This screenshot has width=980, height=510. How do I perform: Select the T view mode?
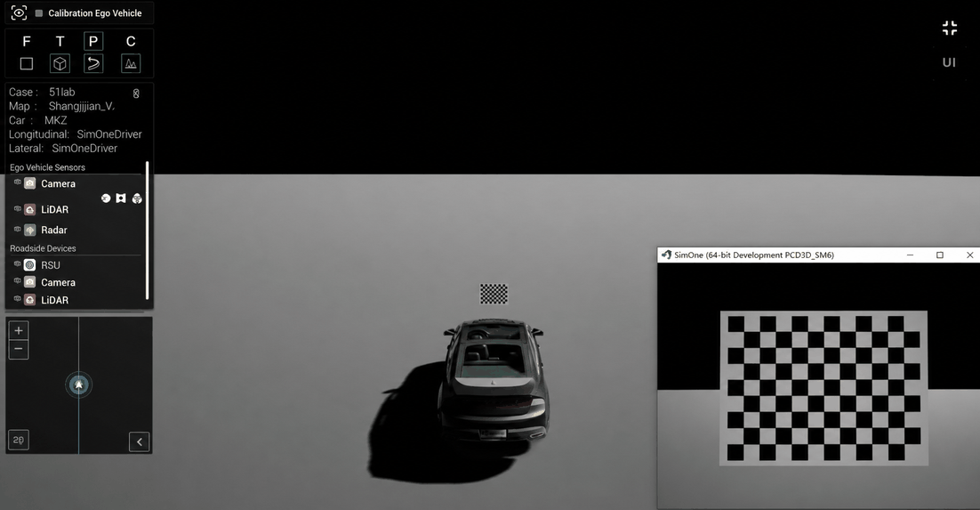pyautogui.click(x=60, y=41)
